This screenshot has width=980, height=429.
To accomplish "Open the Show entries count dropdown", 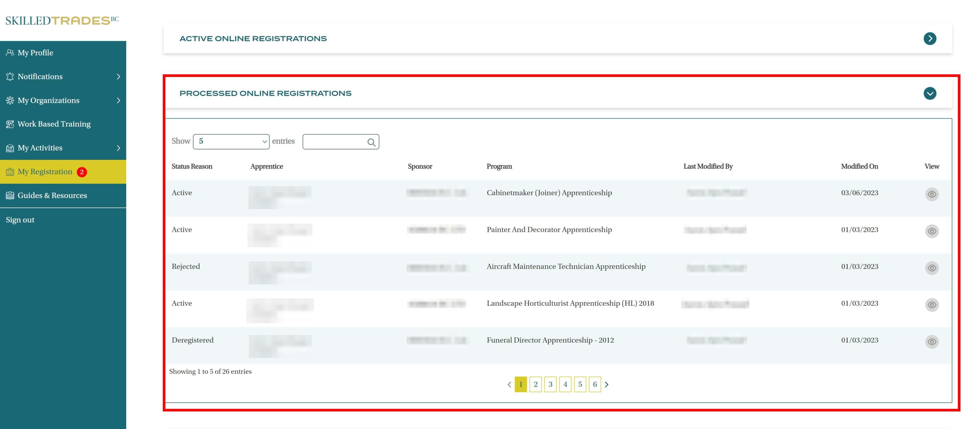I will coord(231,142).
